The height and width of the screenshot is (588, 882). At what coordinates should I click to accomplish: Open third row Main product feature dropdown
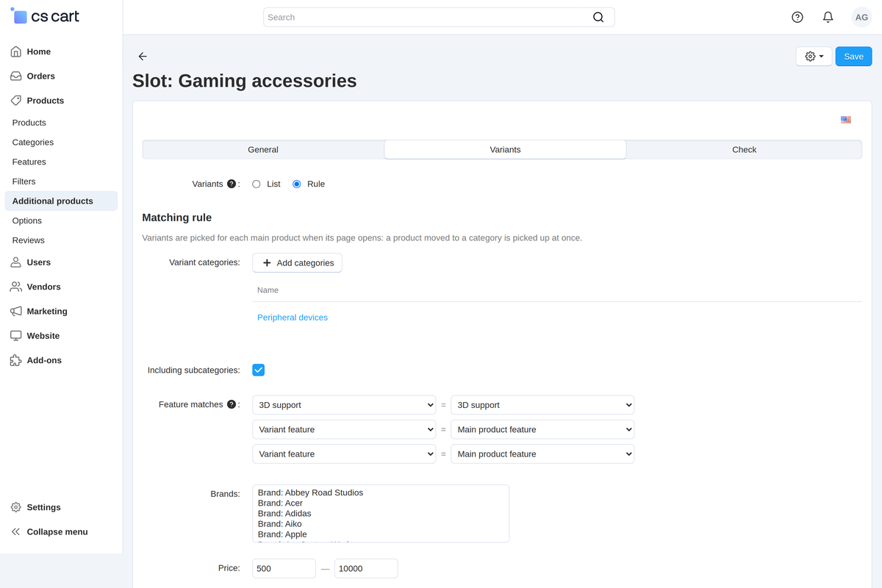click(542, 454)
